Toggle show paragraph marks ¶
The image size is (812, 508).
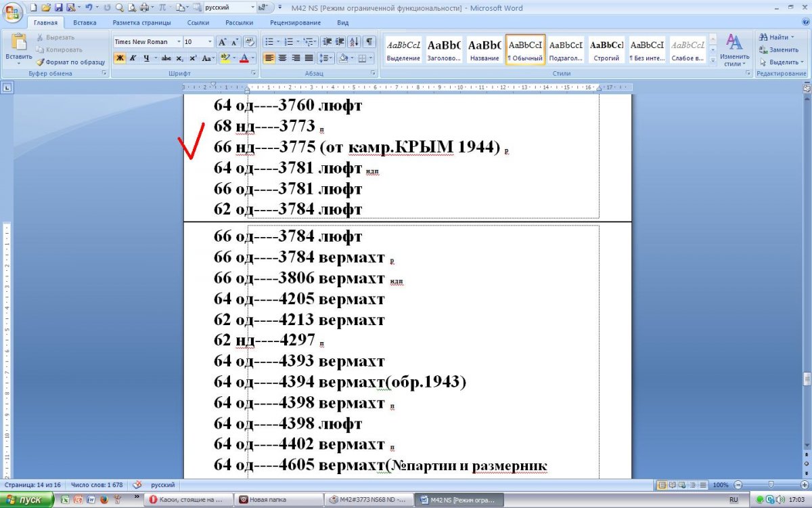tap(370, 41)
